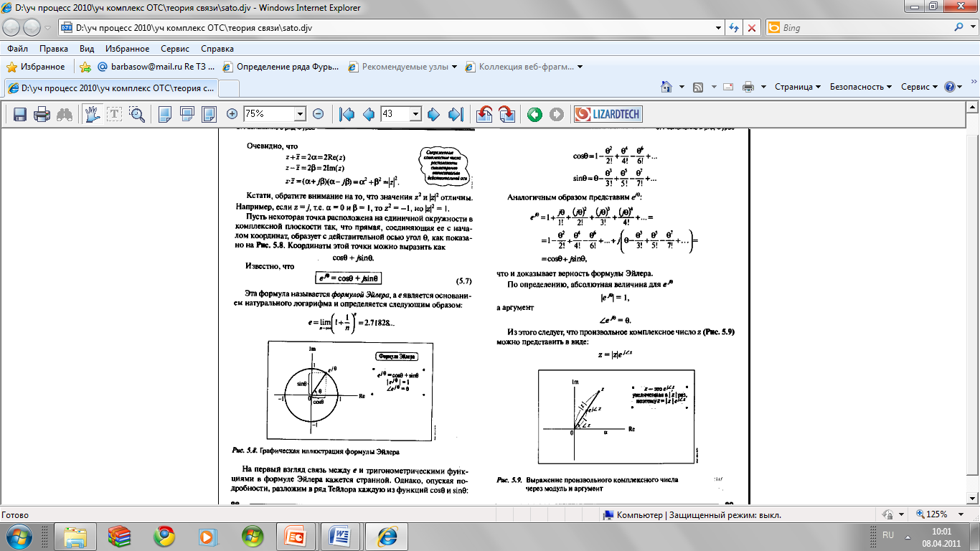
Task: Open the Сервис menu in menu bar
Action: [175, 49]
